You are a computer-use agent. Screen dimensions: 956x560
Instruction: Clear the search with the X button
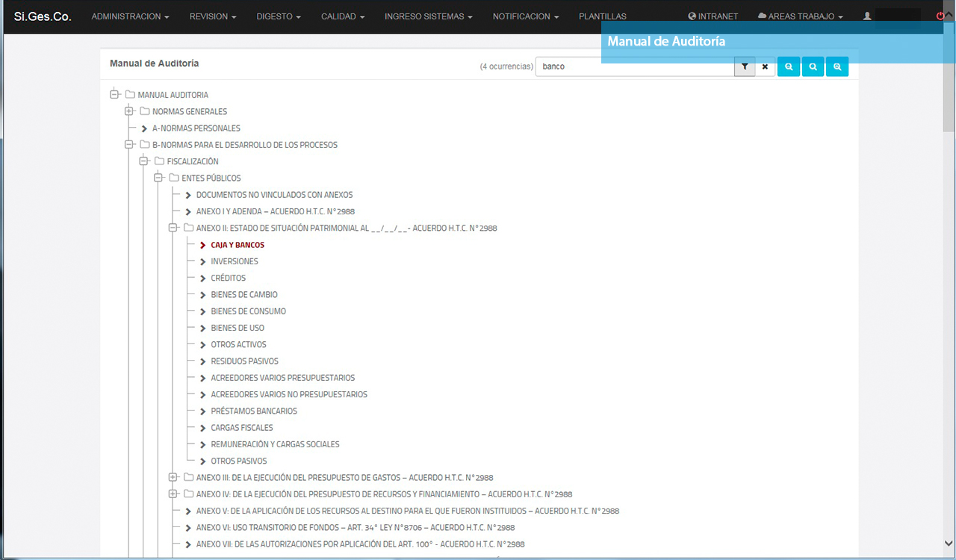[765, 66]
